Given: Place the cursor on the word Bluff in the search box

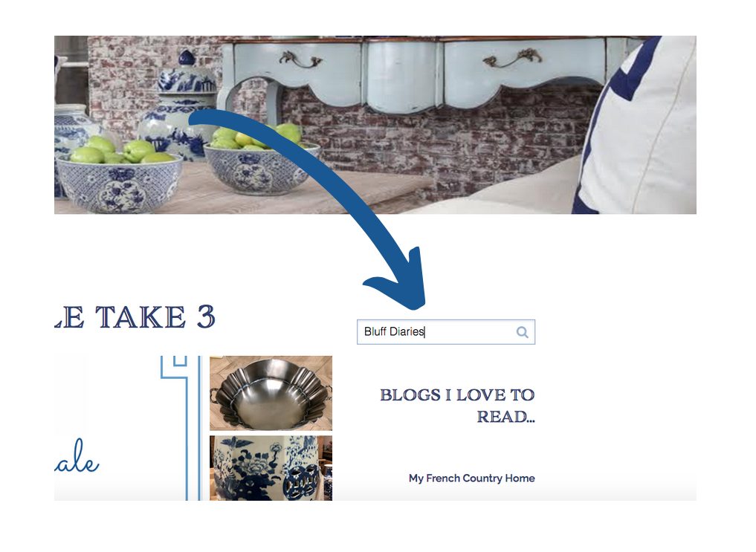Looking at the screenshot, I should pos(375,331).
